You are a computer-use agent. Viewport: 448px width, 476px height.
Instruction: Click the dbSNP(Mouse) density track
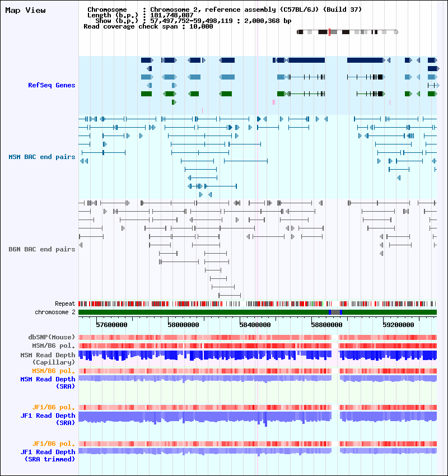(x=258, y=337)
